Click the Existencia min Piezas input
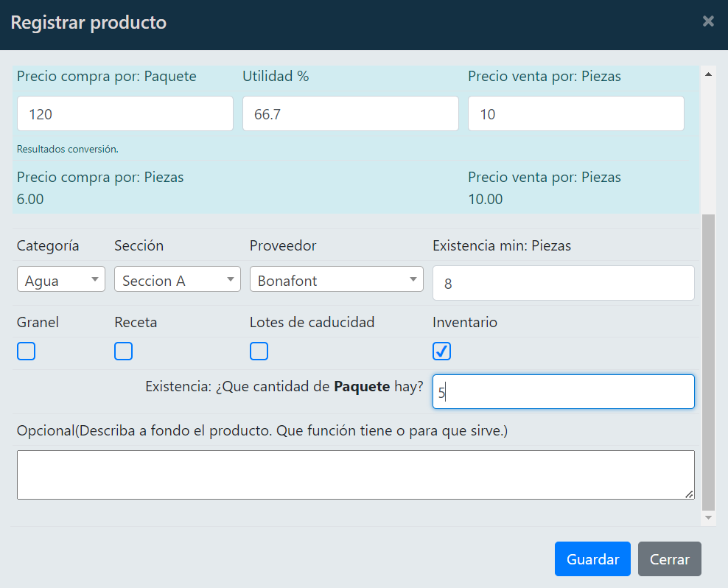The height and width of the screenshot is (588, 728). [x=563, y=284]
